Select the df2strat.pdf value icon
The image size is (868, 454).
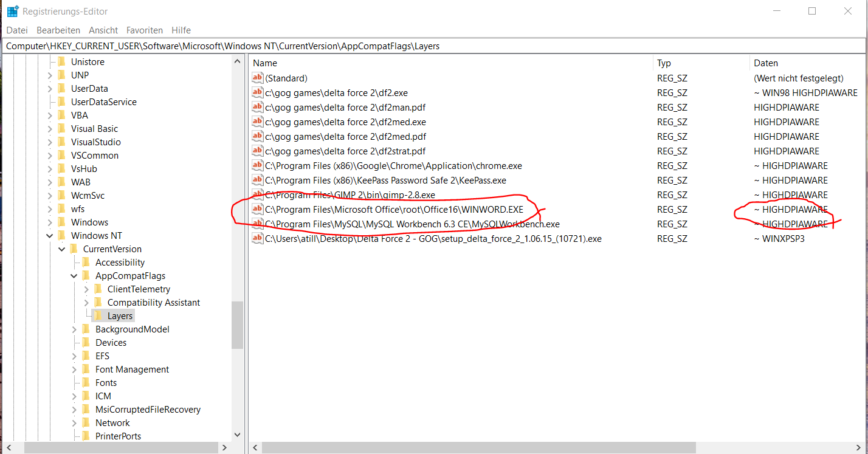[258, 151]
